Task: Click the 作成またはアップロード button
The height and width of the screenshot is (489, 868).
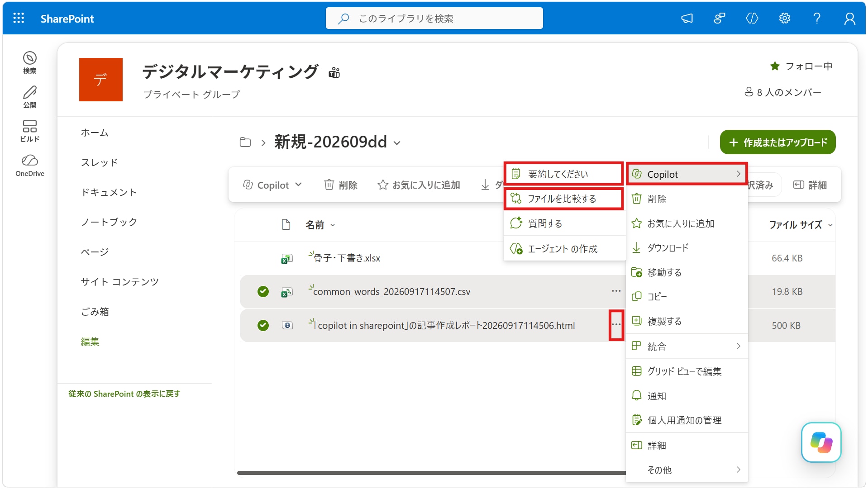Action: (x=777, y=142)
